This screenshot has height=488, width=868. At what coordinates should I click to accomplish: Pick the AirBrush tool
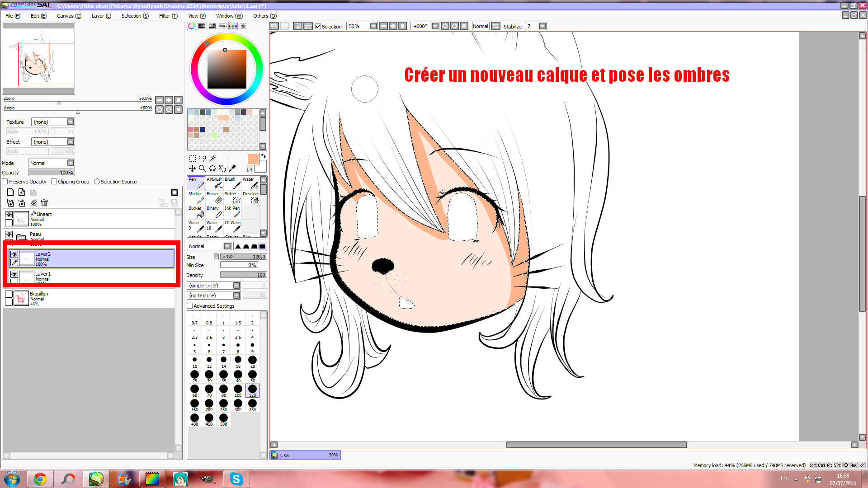point(214,183)
